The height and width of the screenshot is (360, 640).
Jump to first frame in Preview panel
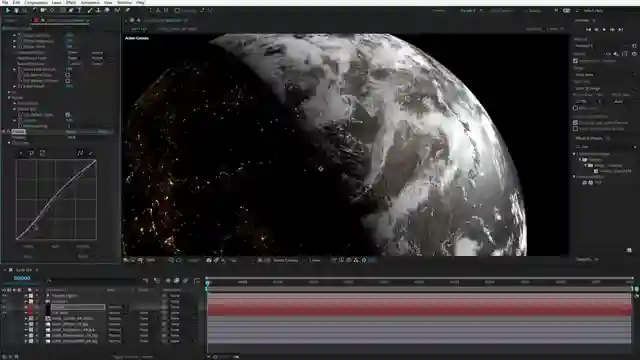(x=588, y=29)
